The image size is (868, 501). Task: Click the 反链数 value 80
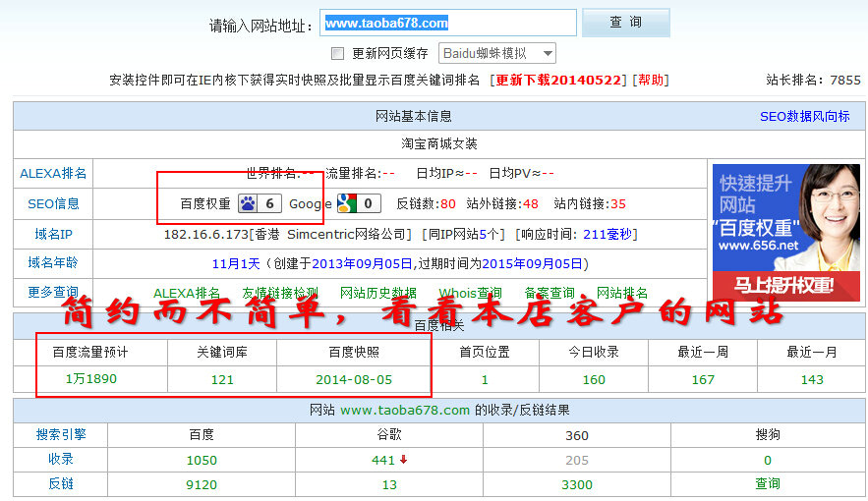coord(448,204)
